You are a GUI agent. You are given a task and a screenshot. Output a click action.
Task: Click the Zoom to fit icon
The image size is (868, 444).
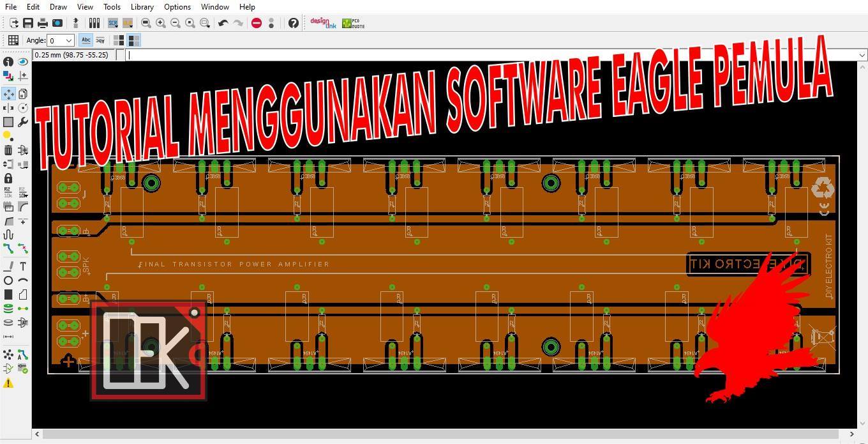[x=146, y=23]
